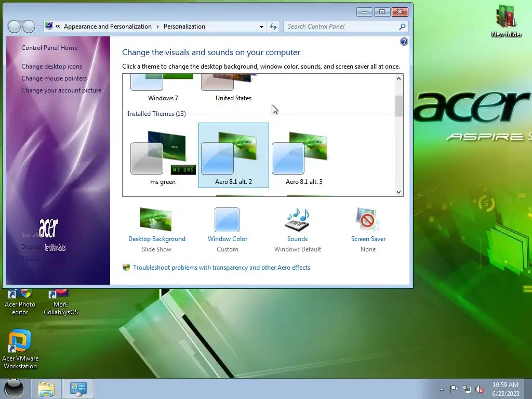
Task: Open Acer VMware Workstation desktop shortcut
Action: (20, 350)
